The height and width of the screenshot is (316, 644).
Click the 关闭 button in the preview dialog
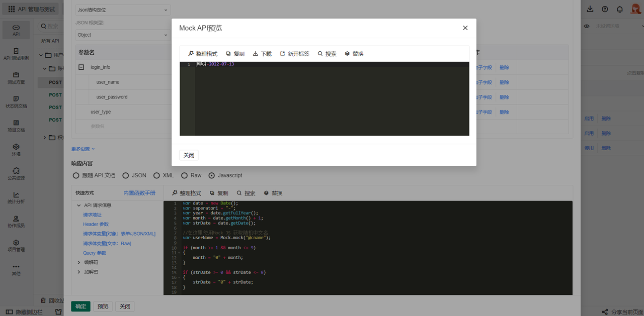(x=189, y=155)
